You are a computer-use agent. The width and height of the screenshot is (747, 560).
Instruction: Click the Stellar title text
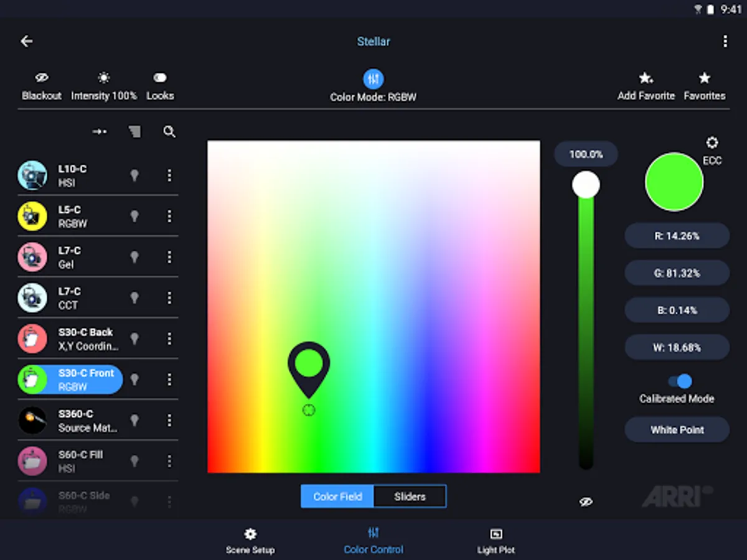[x=374, y=42]
